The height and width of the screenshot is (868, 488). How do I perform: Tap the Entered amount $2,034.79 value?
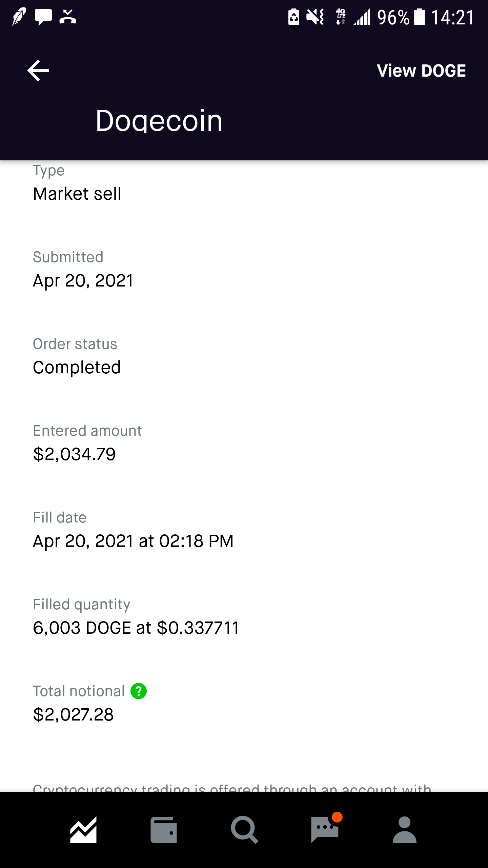(x=75, y=454)
